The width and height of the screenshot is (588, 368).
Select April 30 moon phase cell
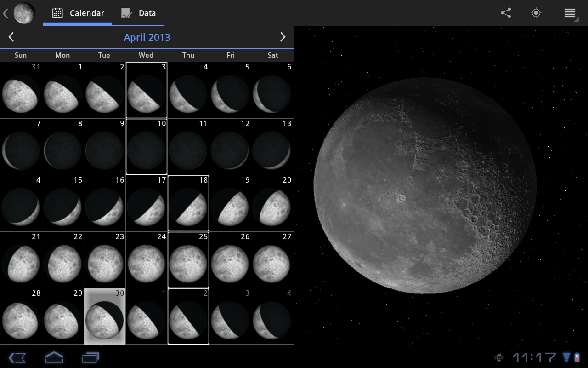click(x=105, y=316)
